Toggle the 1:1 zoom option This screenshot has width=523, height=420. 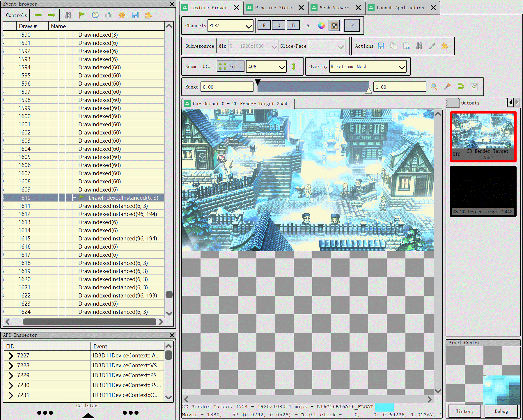click(206, 66)
